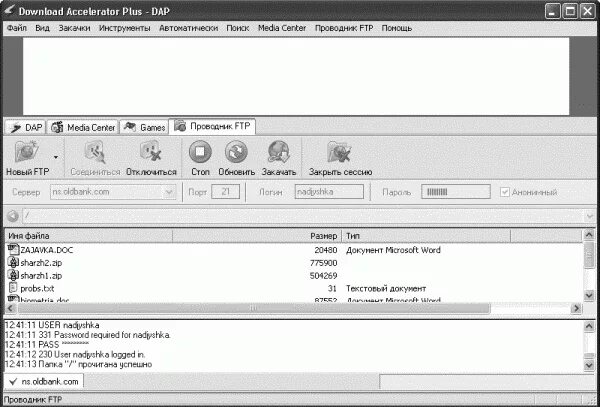Click the Отключиться disconnect icon

(x=151, y=152)
